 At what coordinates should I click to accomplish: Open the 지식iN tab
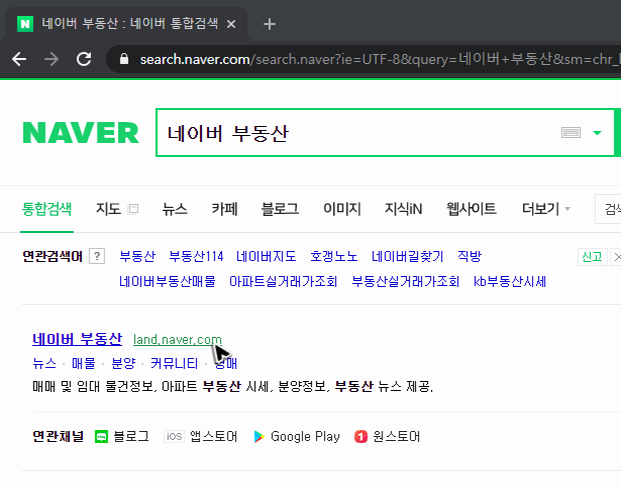click(404, 209)
